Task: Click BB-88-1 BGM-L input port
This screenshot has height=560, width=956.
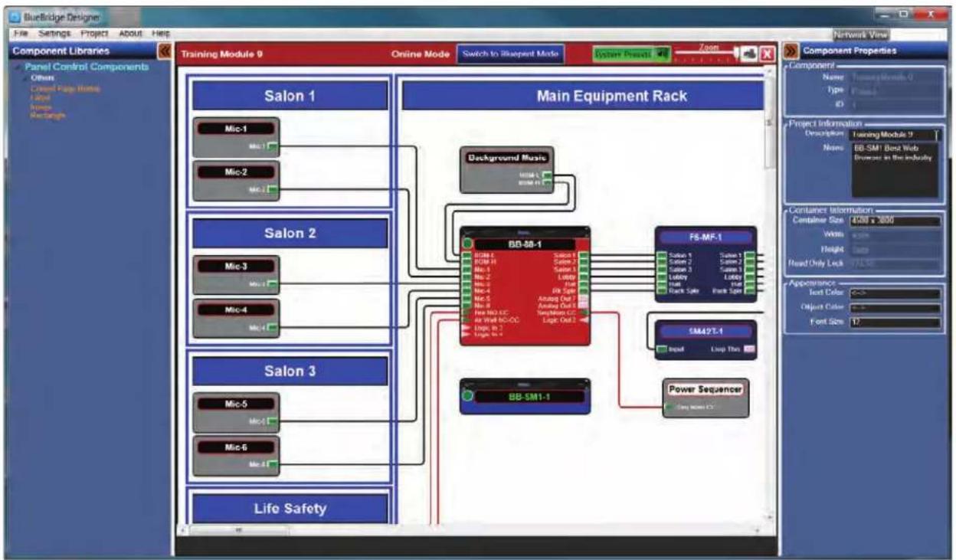Action: coord(467,255)
